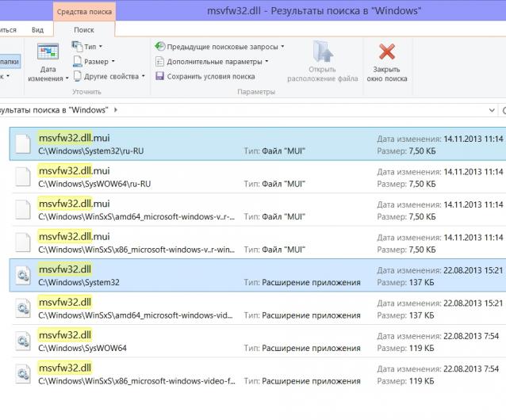Viewport: 506px width, 420px height.
Task: Click the Предыдущие поисковые запросы label
Action: (x=222, y=47)
